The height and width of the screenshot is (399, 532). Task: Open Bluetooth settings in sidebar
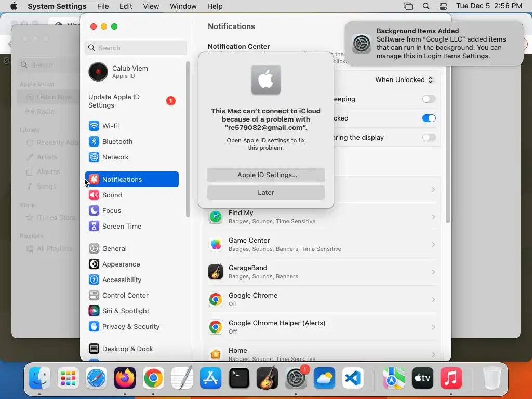[131, 141]
